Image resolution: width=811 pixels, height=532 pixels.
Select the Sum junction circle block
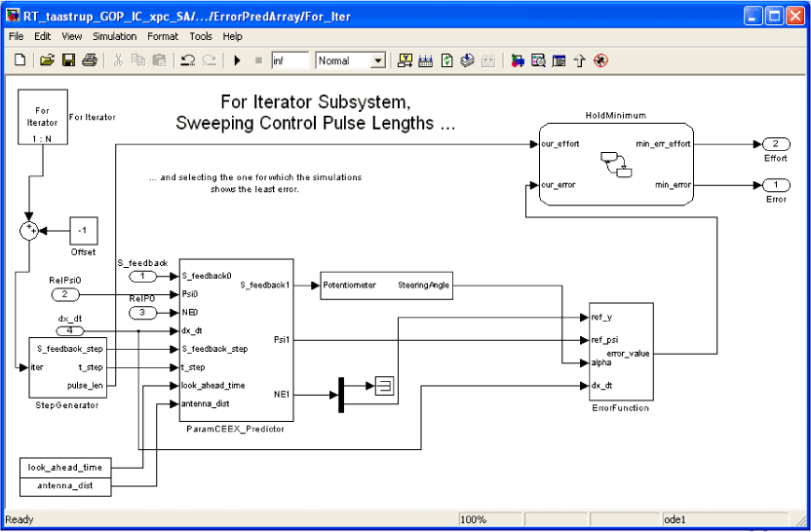coord(29,231)
